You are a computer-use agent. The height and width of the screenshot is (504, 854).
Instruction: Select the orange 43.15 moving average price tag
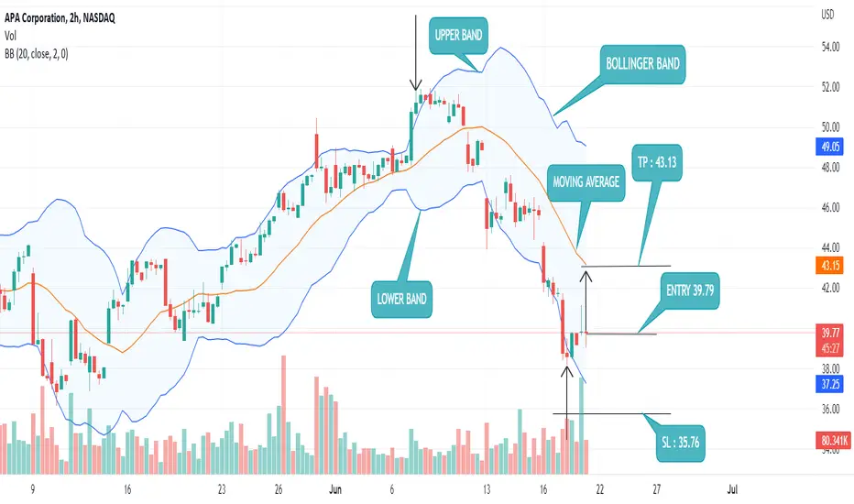point(830,266)
